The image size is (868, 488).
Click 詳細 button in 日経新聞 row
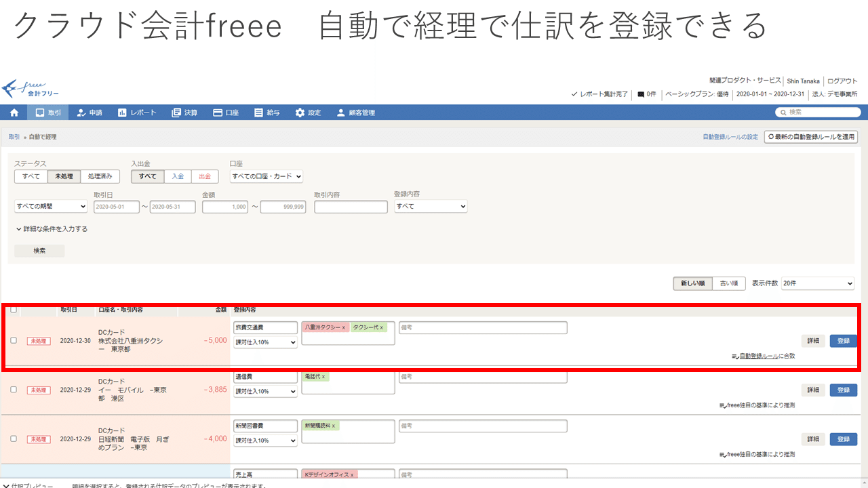pyautogui.click(x=813, y=439)
